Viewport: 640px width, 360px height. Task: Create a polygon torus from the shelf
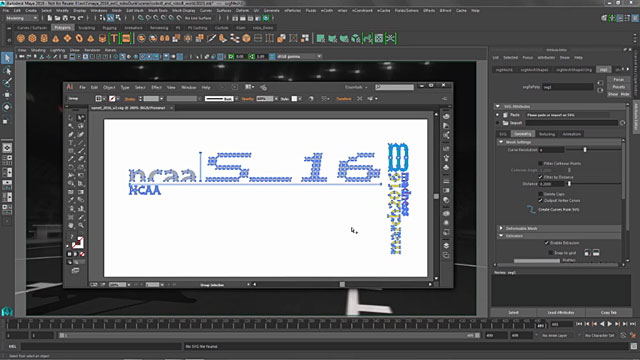coord(79,38)
